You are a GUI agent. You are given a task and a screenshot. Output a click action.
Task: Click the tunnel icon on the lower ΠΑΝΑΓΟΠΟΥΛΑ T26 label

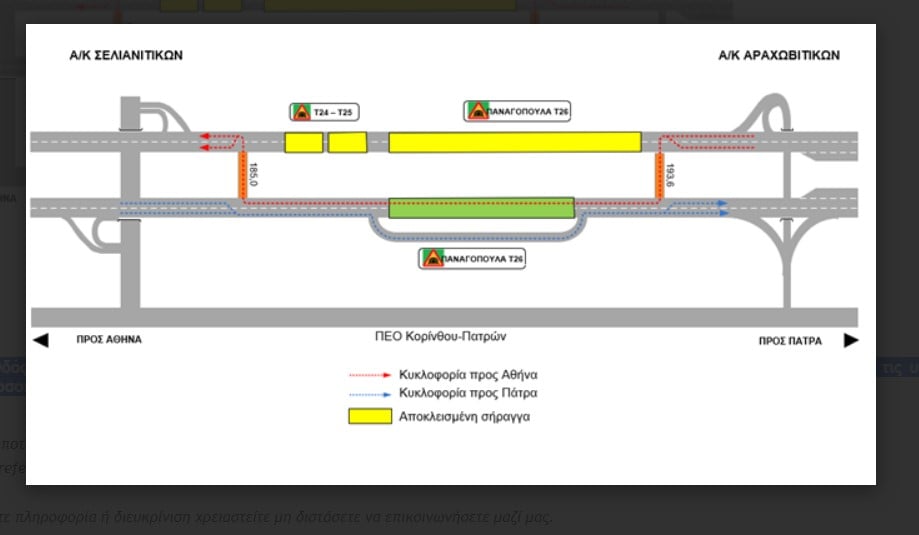[x=432, y=258]
